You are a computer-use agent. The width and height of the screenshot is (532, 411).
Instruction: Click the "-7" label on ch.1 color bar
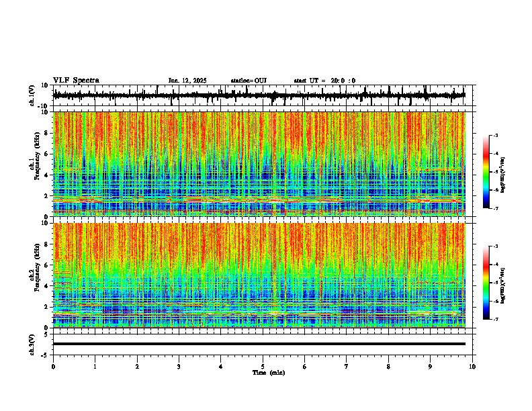(x=495, y=208)
